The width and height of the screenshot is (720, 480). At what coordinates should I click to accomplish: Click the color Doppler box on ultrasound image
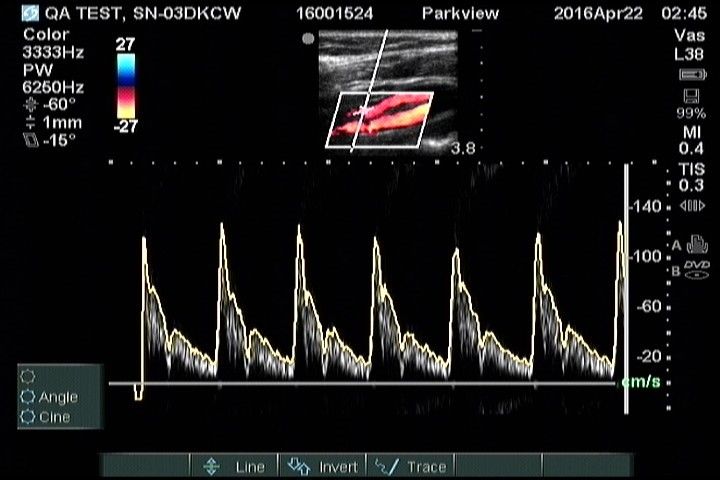[380, 120]
